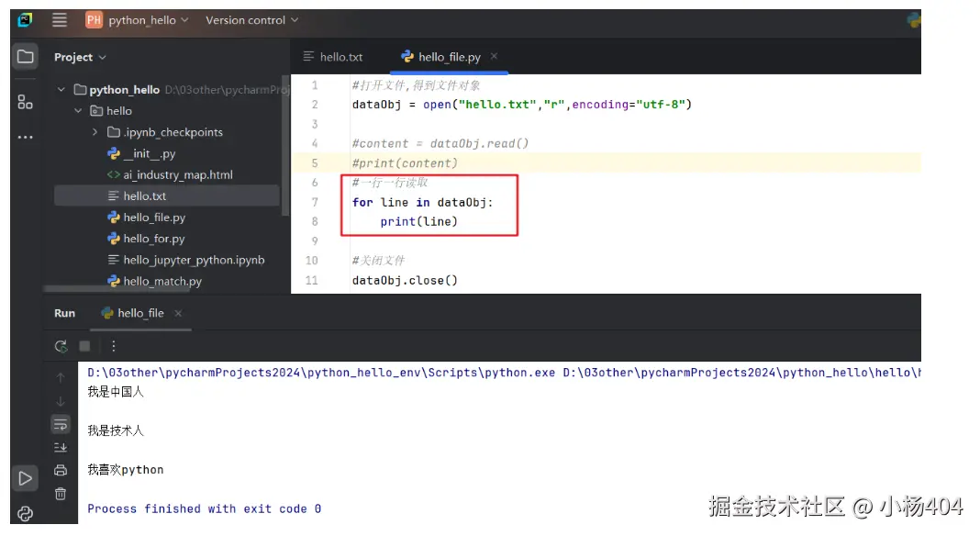Click the PH project badge icon
Viewport: 980px width, 536px height.
click(94, 20)
